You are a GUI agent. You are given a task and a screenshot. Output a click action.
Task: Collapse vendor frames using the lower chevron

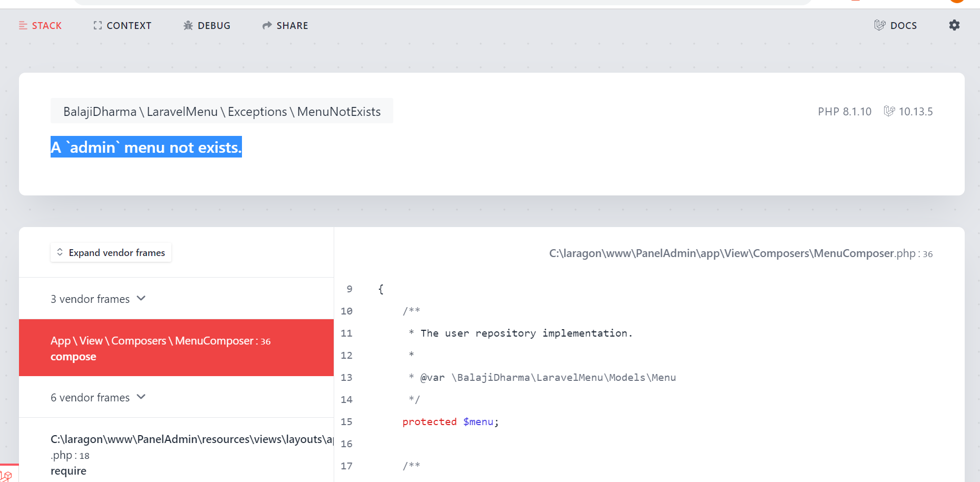click(x=141, y=397)
